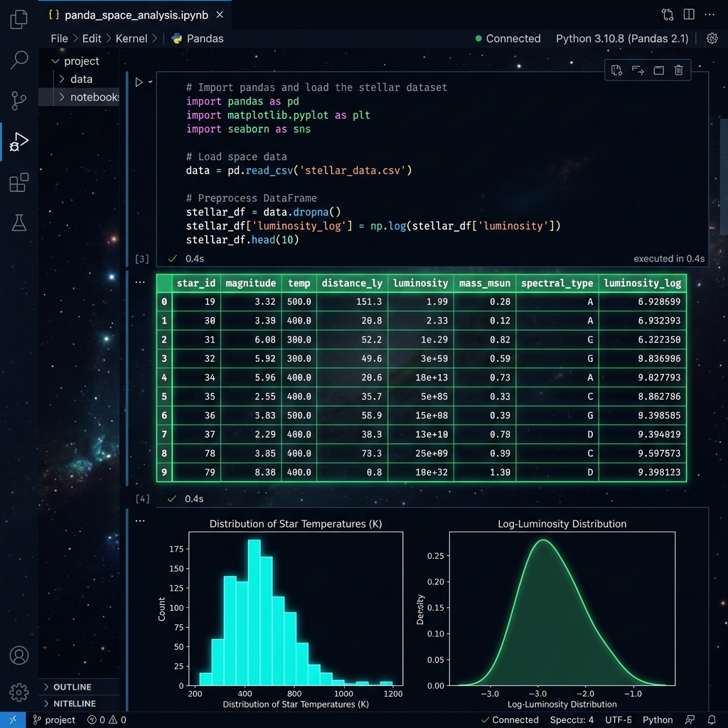This screenshot has height=728, width=728.
Task: Click the magnitude column header
Action: tap(251, 283)
